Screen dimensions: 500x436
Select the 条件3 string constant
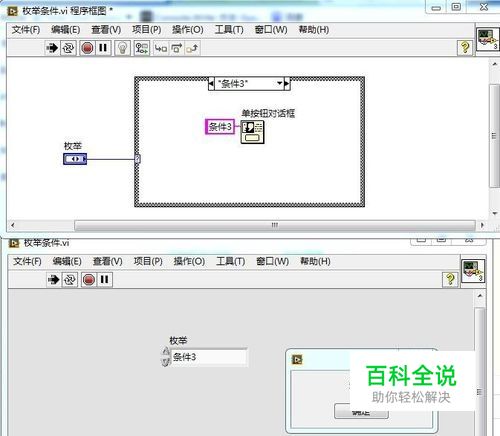pyautogui.click(x=220, y=127)
